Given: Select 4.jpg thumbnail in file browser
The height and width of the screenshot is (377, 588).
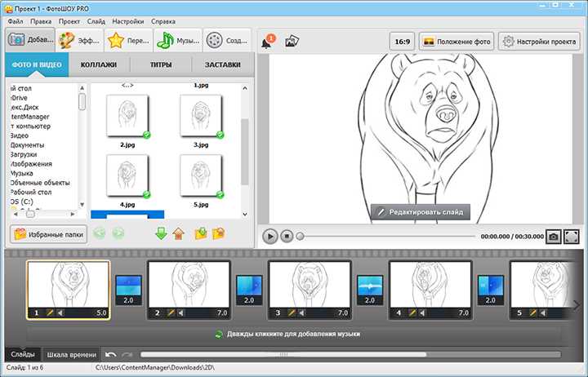Looking at the screenshot, I should pyautogui.click(x=127, y=176).
